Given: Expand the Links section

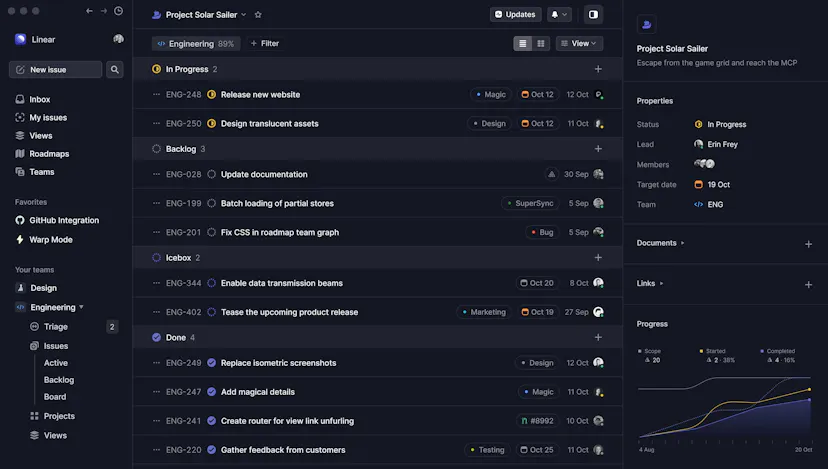Looking at the screenshot, I should pyautogui.click(x=650, y=284).
